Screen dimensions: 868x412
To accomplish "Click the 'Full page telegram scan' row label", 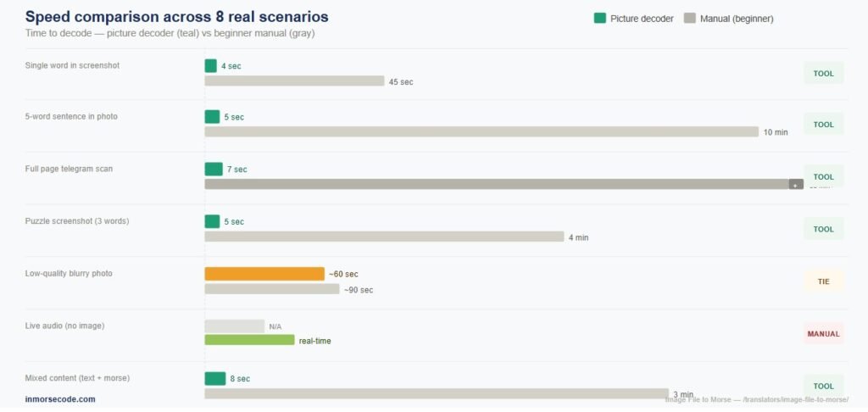I will click(69, 169).
